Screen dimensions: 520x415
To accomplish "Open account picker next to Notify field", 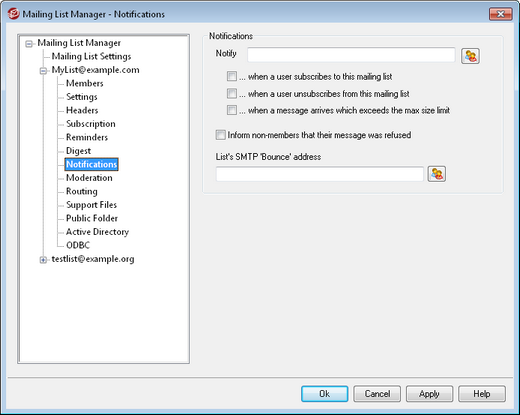I will (x=470, y=56).
